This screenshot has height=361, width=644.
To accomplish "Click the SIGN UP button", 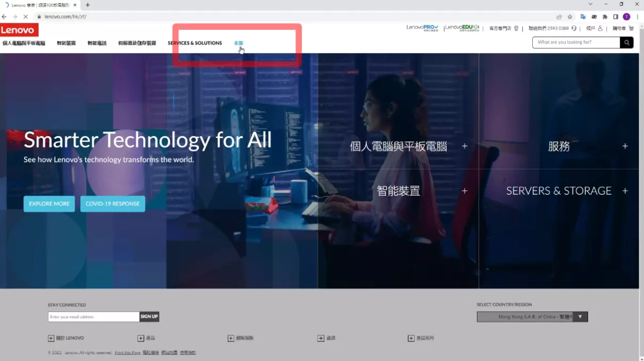I will point(149,317).
